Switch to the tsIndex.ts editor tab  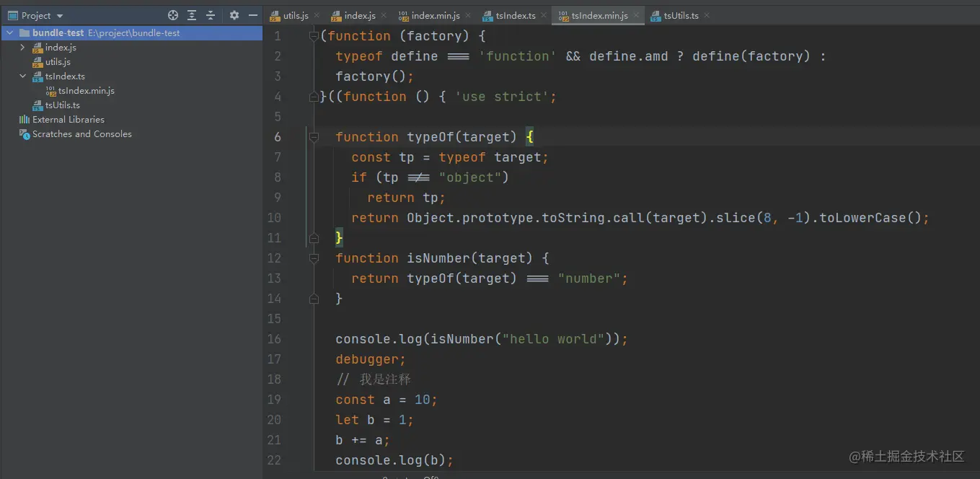[516, 16]
